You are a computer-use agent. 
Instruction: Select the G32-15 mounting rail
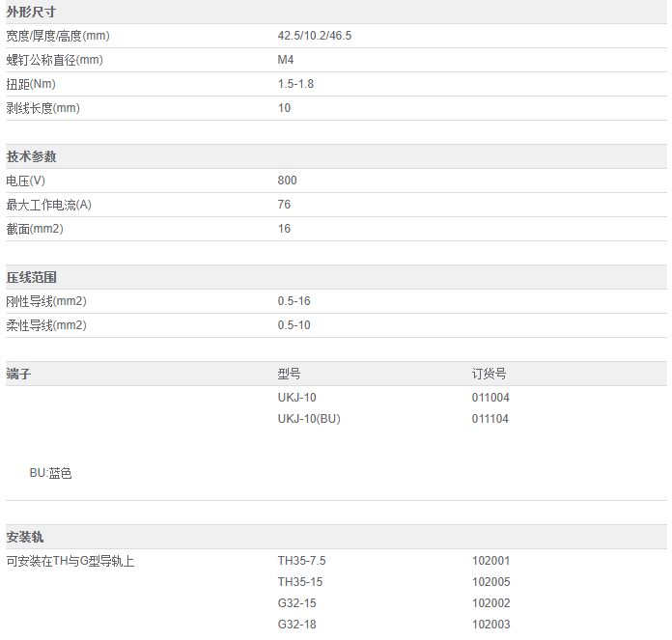296,603
